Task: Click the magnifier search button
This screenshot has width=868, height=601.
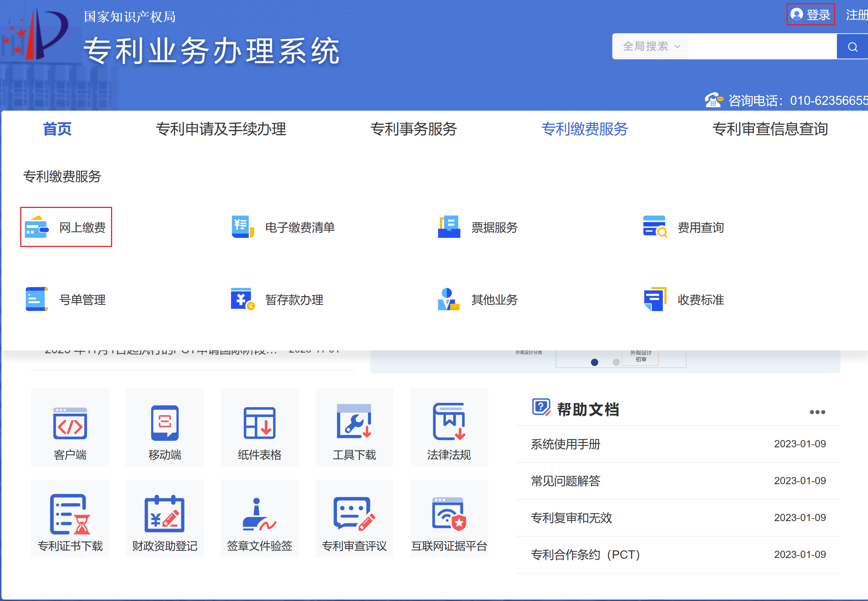Action: (x=852, y=47)
